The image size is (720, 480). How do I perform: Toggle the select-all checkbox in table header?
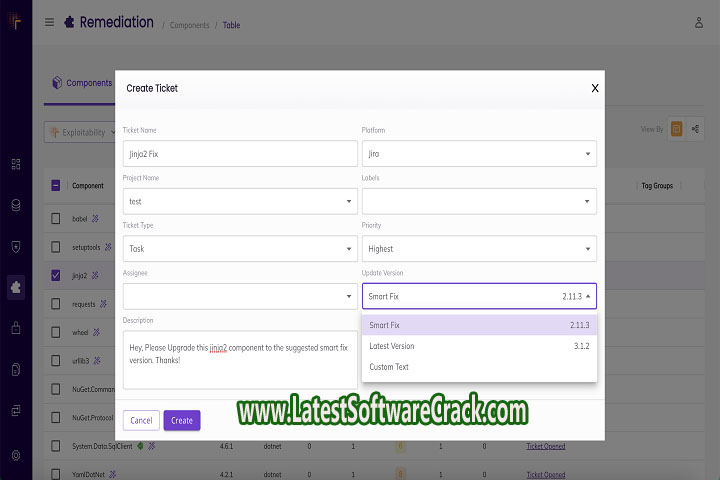pos(55,185)
